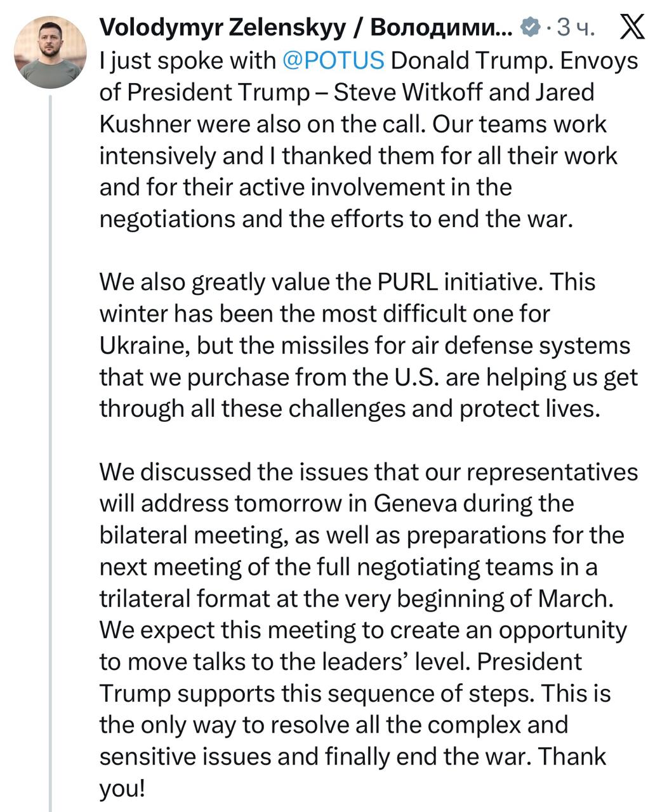The width and height of the screenshot is (648, 812).
Task: Click the vertical thread line below avatar
Action: [50, 444]
